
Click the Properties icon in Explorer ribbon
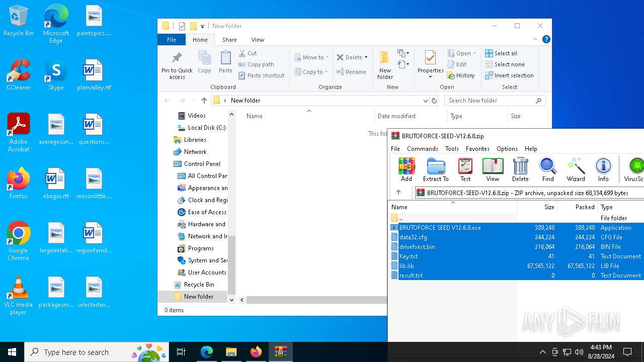pos(430,58)
